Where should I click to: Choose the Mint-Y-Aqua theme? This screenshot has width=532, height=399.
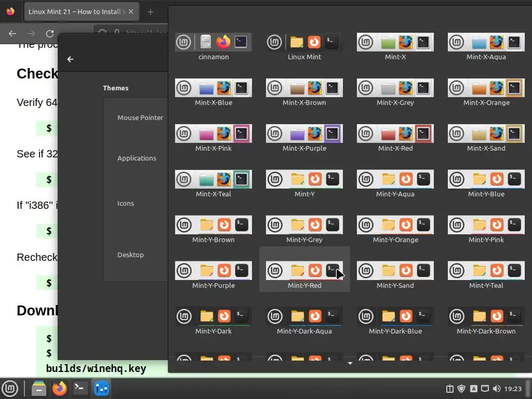395,179
